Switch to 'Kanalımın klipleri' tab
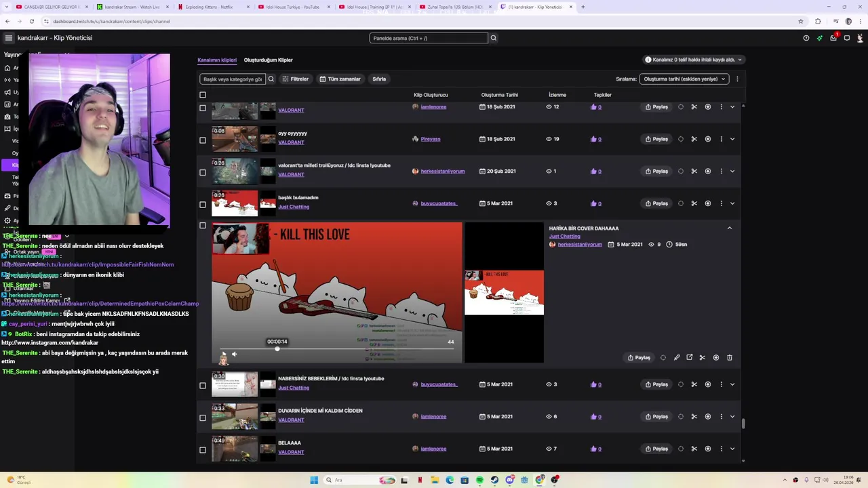 coord(217,60)
